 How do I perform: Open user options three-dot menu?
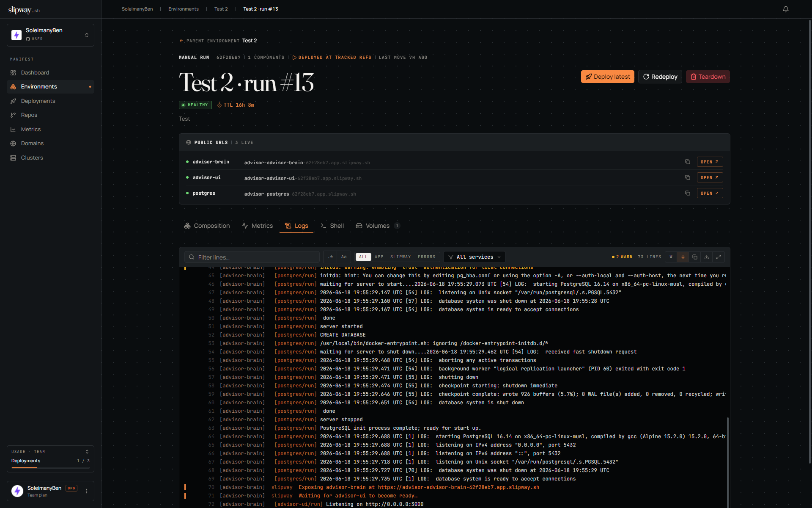click(87, 491)
